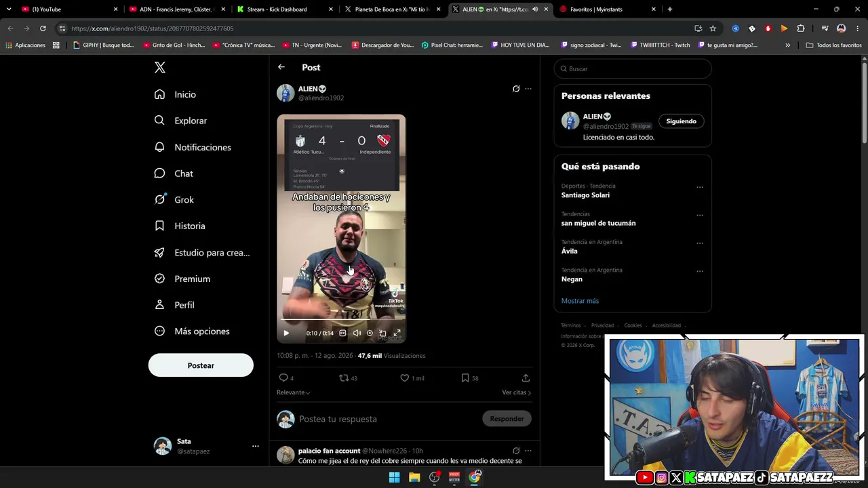Open Premium in the sidebar
Screen dimensions: 868x488
pos(182,279)
